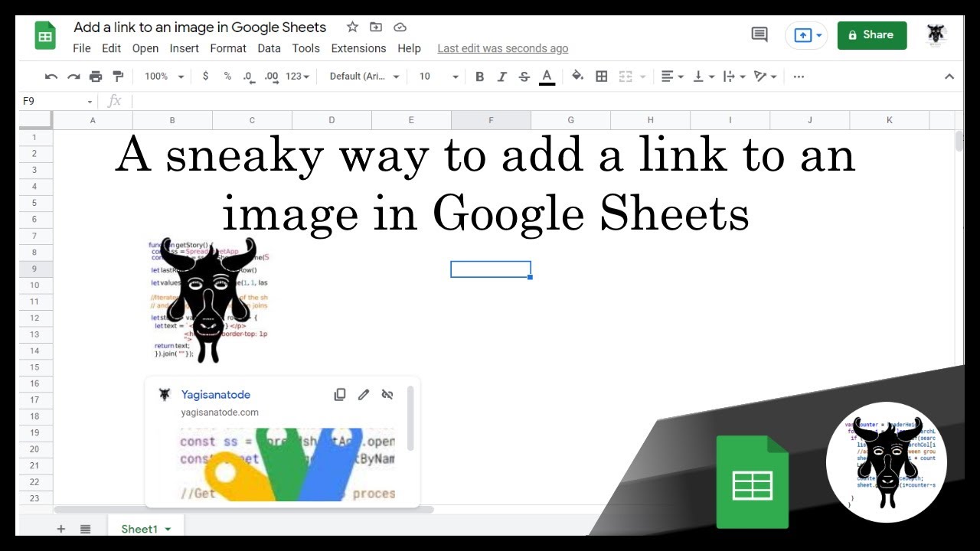Activate the paint format tool

point(118,77)
